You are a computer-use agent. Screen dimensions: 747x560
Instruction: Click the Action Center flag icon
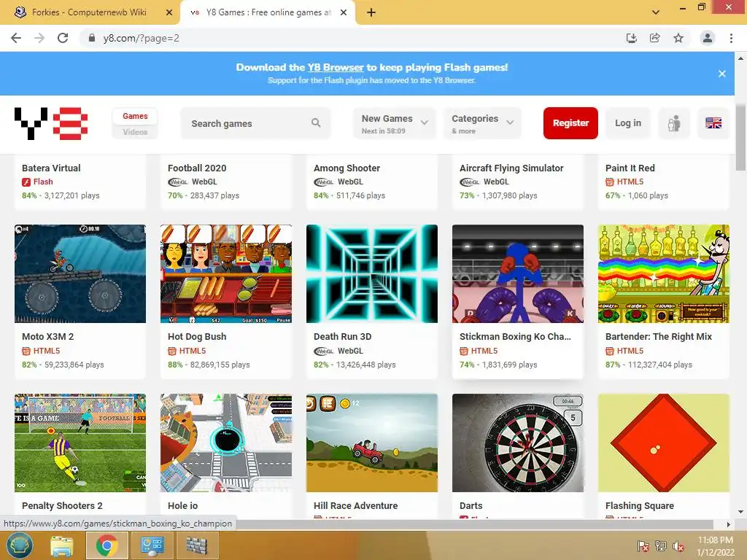click(x=643, y=546)
